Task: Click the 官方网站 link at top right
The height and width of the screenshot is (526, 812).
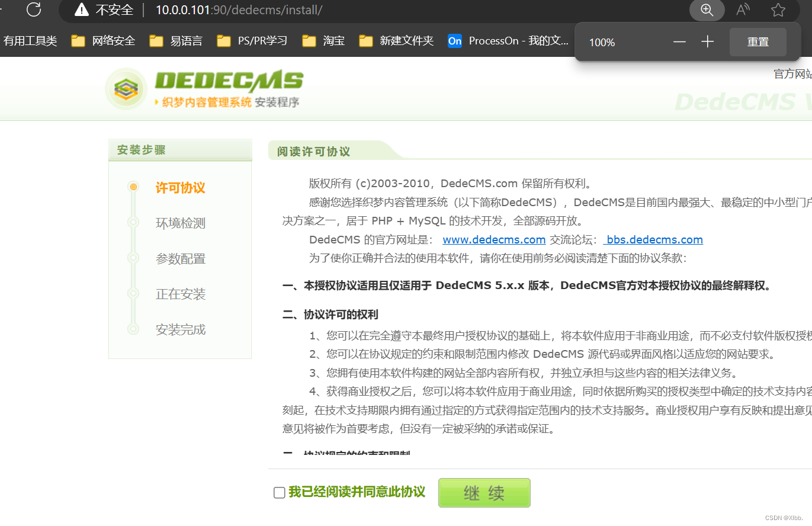Action: (x=792, y=74)
